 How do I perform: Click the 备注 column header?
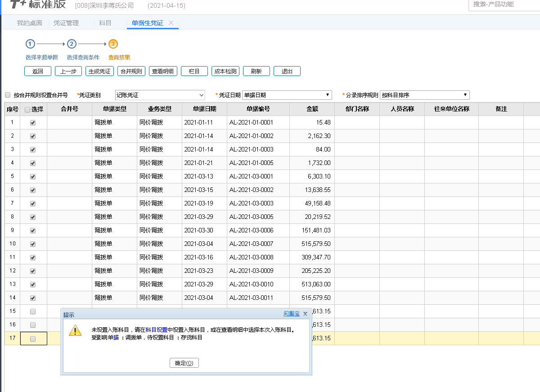501,109
